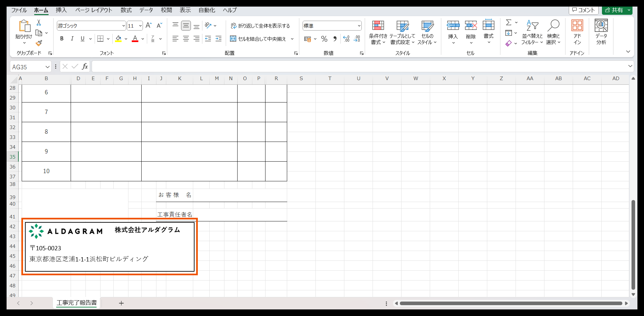This screenshot has width=644, height=316.
Task: Open the font size dropdown
Action: (140, 25)
